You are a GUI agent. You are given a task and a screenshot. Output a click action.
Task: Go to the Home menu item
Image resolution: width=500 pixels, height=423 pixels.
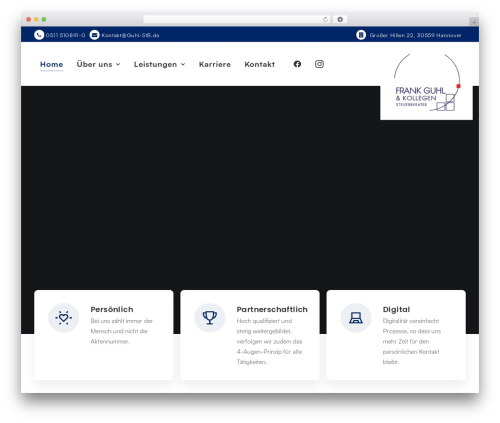(x=51, y=64)
